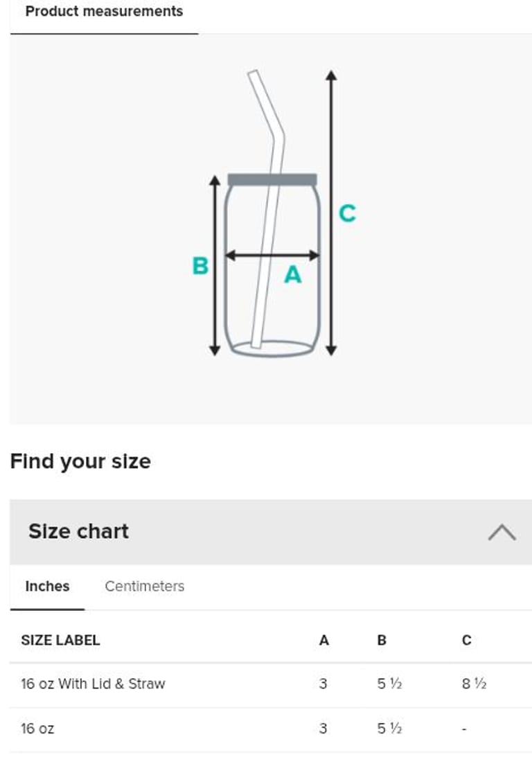Click the 8 ½ value in column C
This screenshot has width=532, height=784.
474,684
